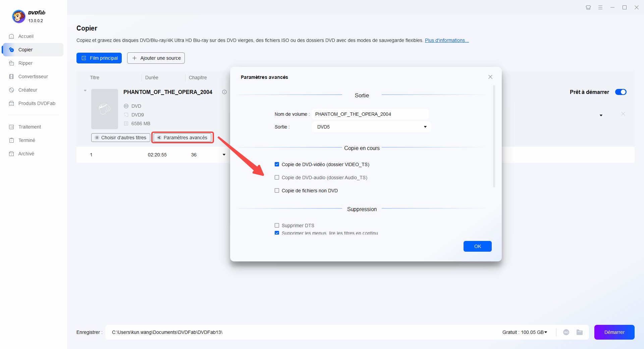Check the Supprimer DTS option

coord(277,226)
